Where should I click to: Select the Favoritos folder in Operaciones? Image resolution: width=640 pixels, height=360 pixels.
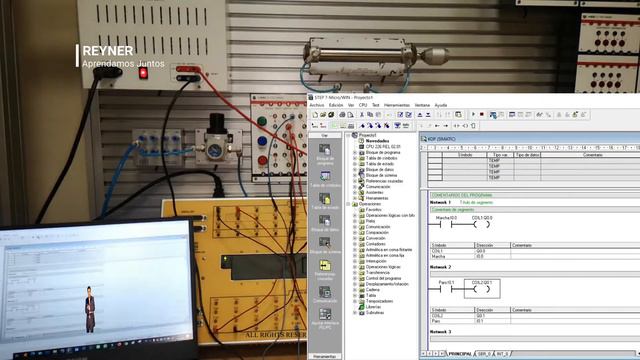[373, 209]
